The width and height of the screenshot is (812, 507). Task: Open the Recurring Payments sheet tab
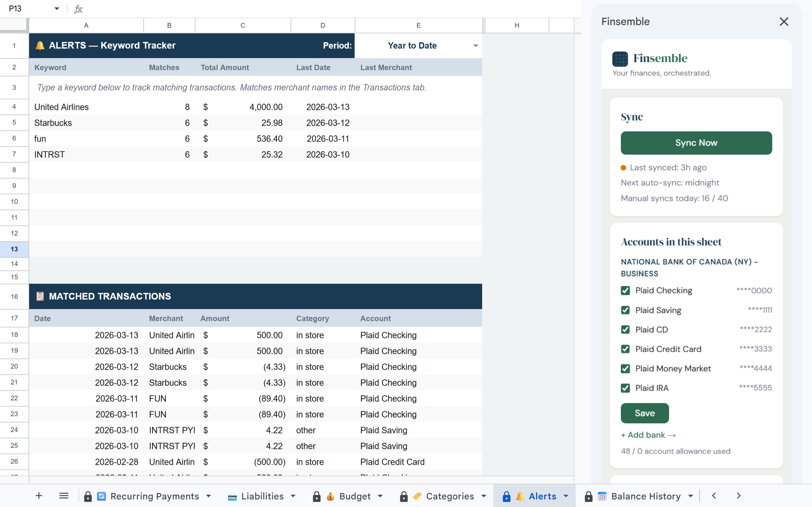pos(154,496)
